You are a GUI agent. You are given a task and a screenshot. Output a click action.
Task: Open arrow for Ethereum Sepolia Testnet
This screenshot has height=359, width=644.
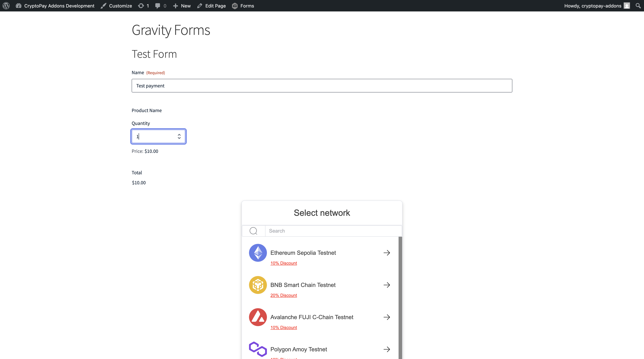(387, 253)
